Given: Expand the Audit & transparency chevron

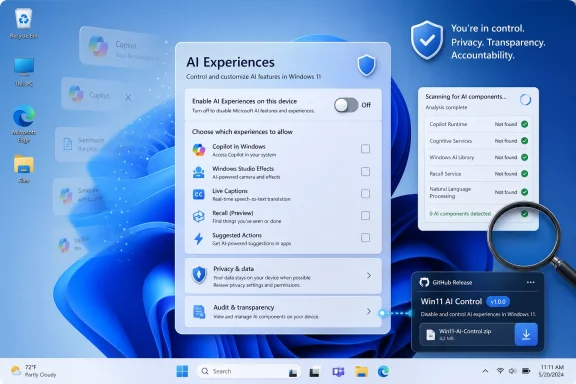Looking at the screenshot, I should (368, 311).
